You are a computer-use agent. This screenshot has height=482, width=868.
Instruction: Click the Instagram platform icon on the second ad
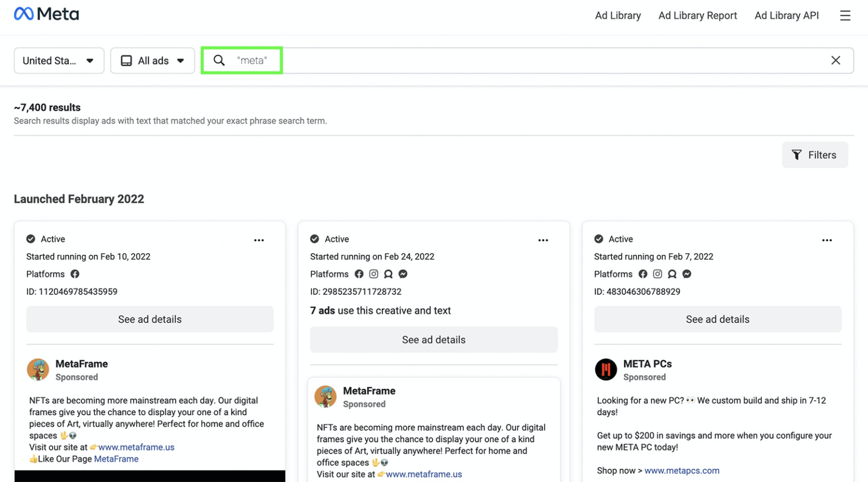coord(374,273)
